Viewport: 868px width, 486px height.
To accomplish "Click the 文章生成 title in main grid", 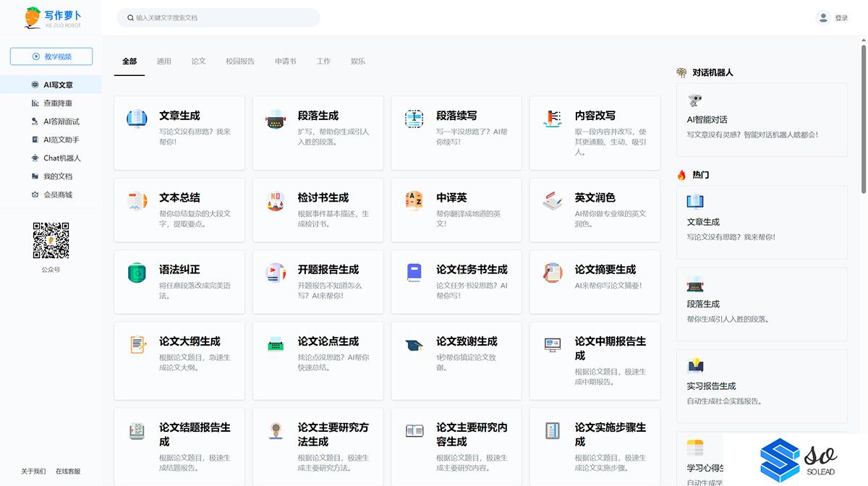I will click(x=179, y=116).
